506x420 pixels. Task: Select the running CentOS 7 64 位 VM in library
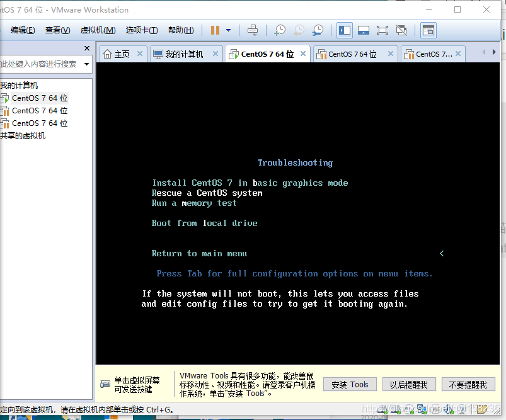point(39,98)
